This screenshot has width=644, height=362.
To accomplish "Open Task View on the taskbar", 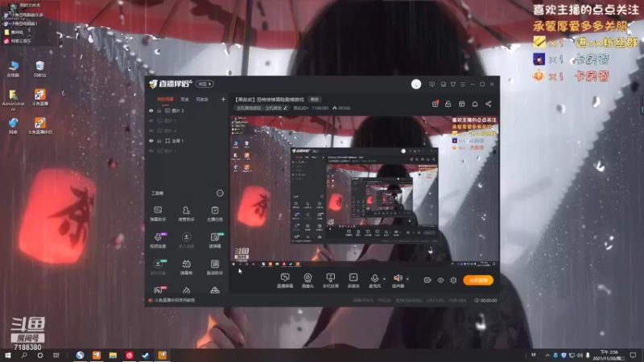I will (56, 356).
